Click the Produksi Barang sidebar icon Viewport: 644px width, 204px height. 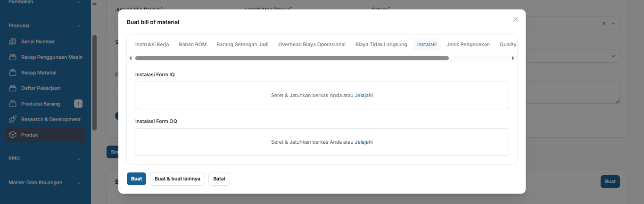[x=13, y=104]
